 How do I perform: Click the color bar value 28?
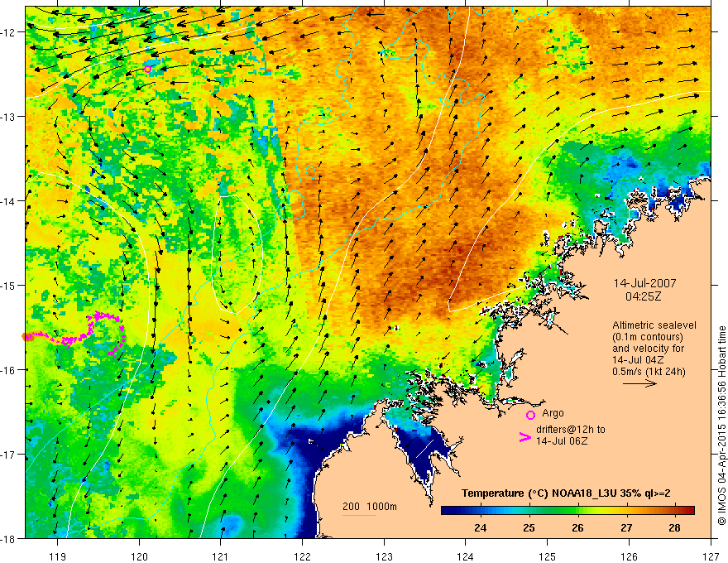click(x=674, y=527)
